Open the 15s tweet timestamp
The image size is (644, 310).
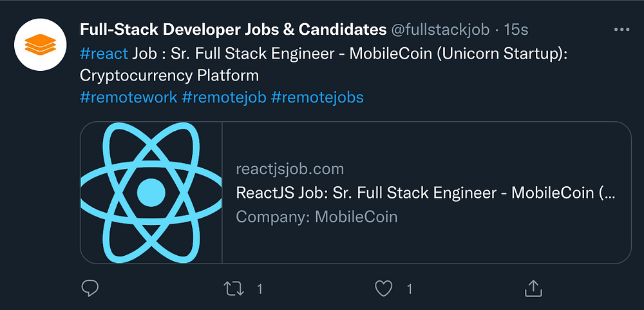[515, 30]
